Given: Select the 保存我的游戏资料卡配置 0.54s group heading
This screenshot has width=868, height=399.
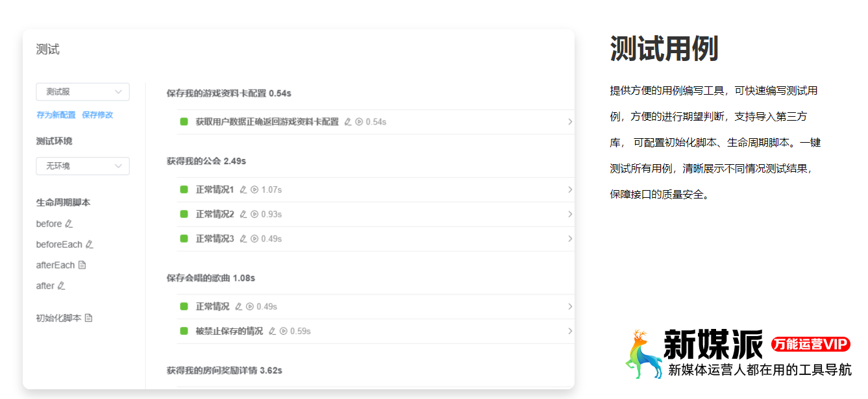Looking at the screenshot, I should (x=229, y=93).
